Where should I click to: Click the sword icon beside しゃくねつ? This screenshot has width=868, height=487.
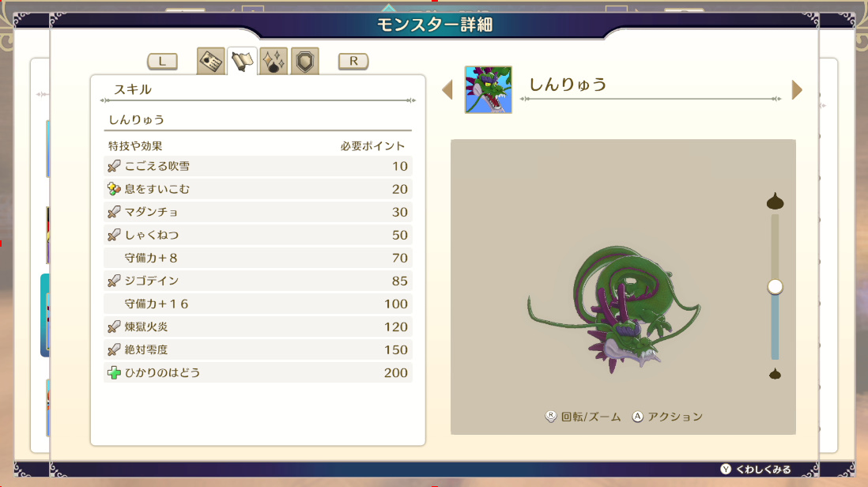114,235
